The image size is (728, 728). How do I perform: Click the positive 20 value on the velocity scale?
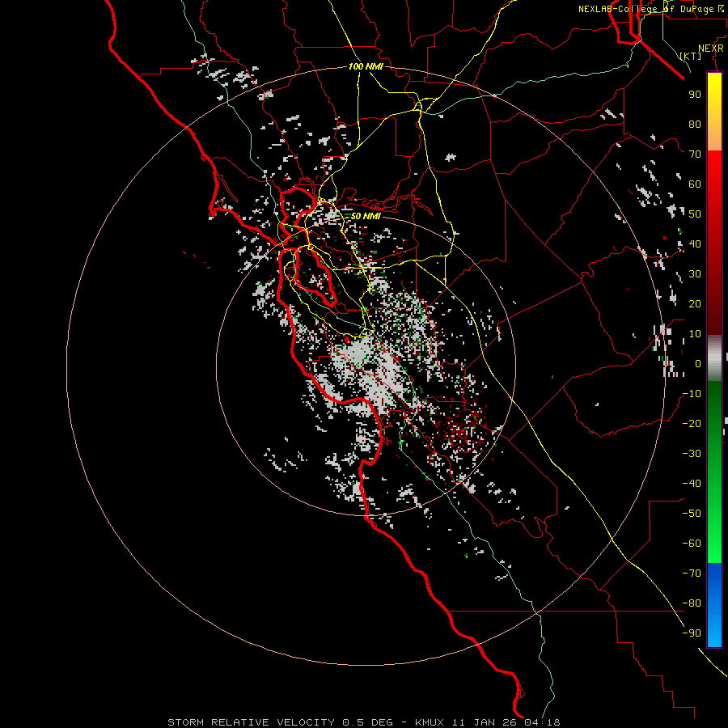pos(695,304)
